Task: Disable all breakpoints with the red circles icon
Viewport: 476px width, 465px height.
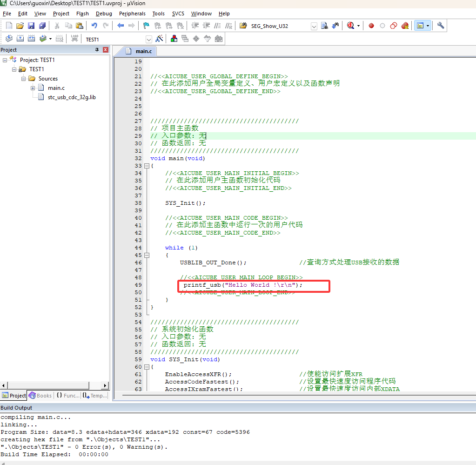Action: coord(394,26)
